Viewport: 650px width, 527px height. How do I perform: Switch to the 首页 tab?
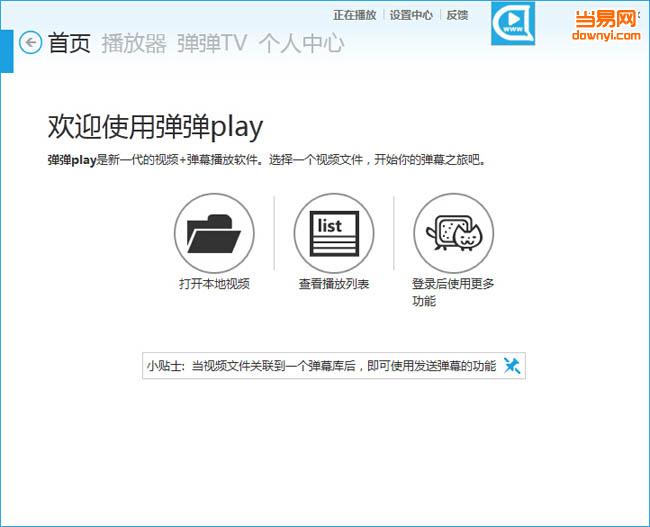pos(69,43)
